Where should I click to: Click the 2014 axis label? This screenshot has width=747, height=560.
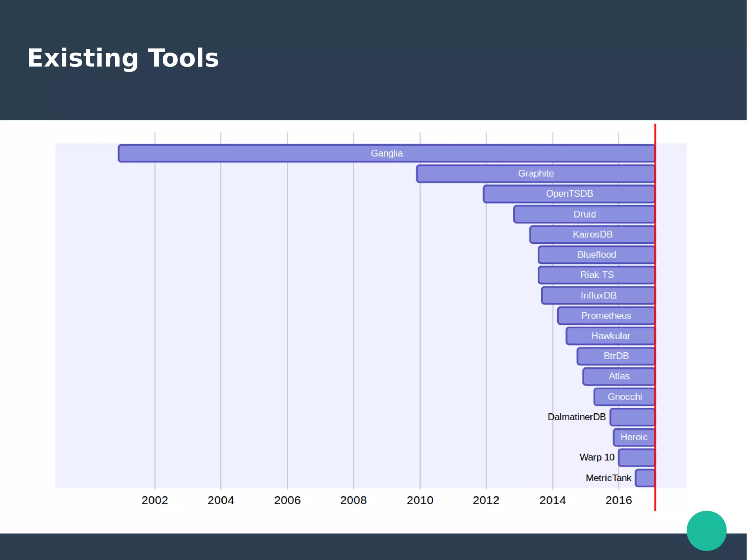[552, 500]
